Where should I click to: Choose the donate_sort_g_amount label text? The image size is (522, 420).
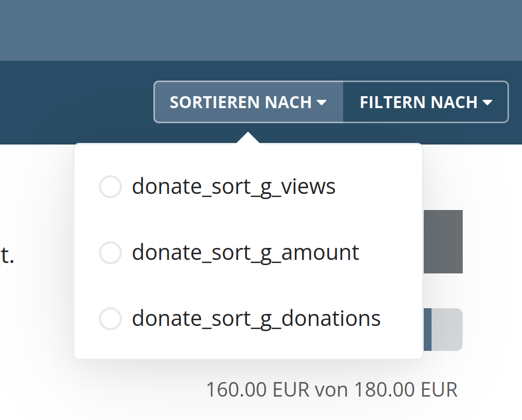[245, 253]
